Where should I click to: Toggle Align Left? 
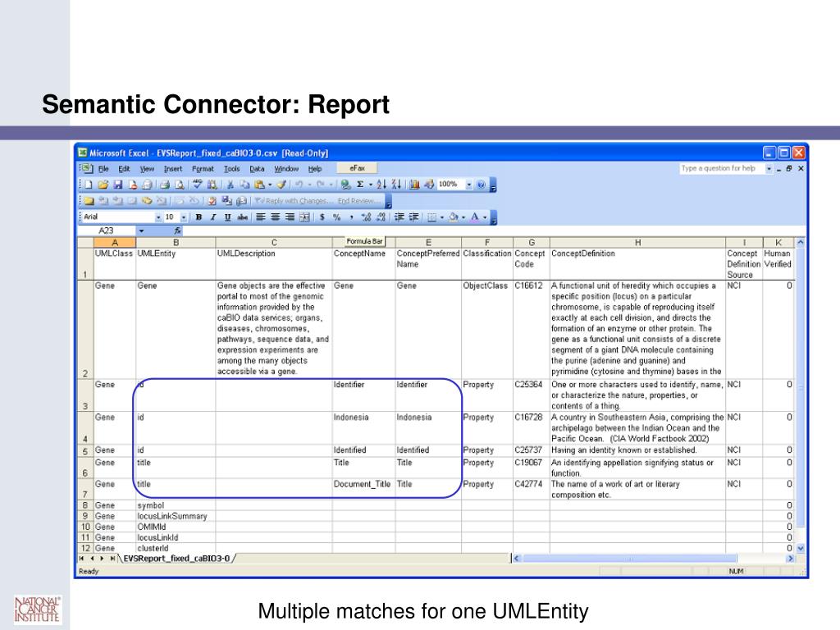[260, 217]
